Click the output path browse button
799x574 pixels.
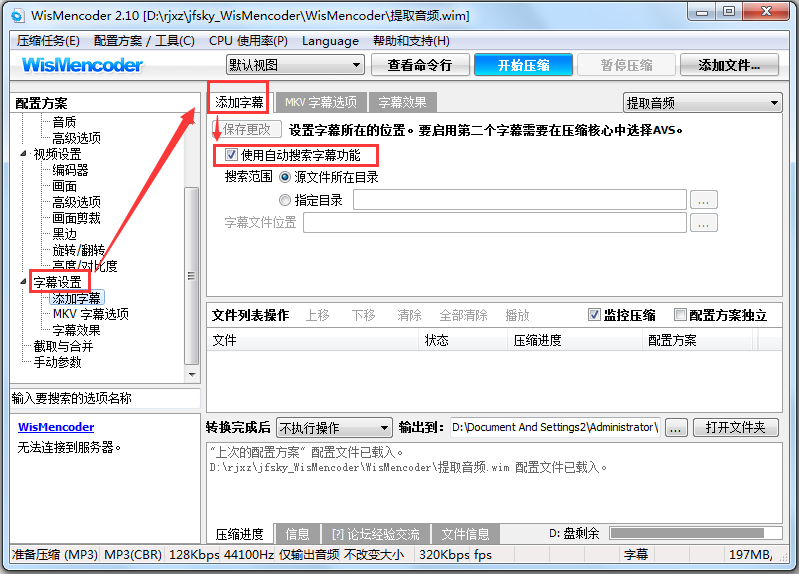pyautogui.click(x=676, y=427)
